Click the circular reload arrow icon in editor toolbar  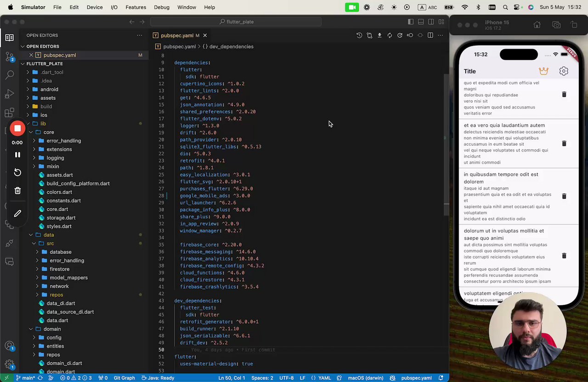(400, 35)
